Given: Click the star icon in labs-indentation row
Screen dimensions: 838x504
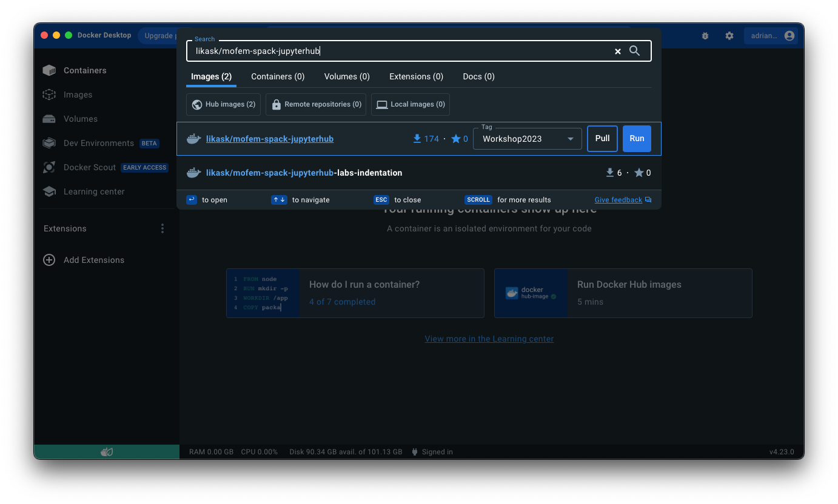Looking at the screenshot, I should tap(639, 173).
